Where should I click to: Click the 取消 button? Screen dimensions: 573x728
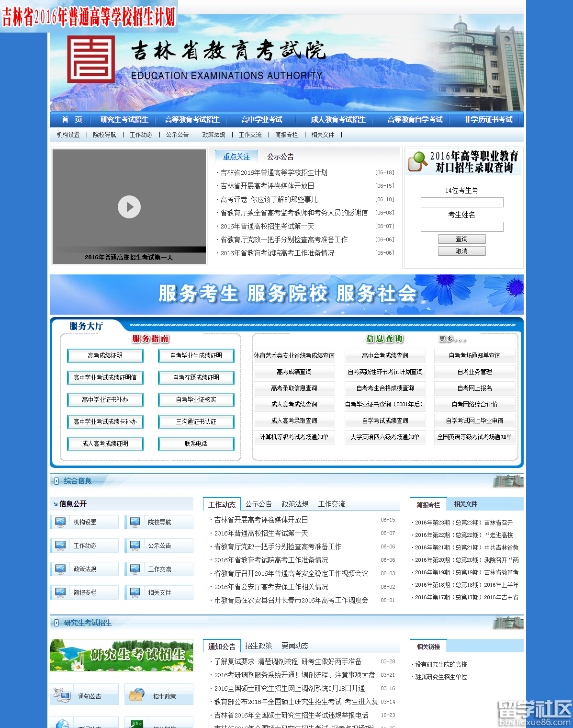(462, 251)
